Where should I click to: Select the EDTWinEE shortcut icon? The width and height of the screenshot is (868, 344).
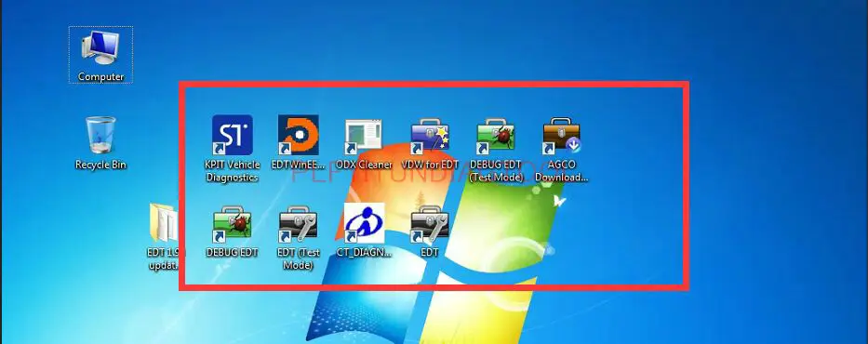pyautogui.click(x=298, y=135)
